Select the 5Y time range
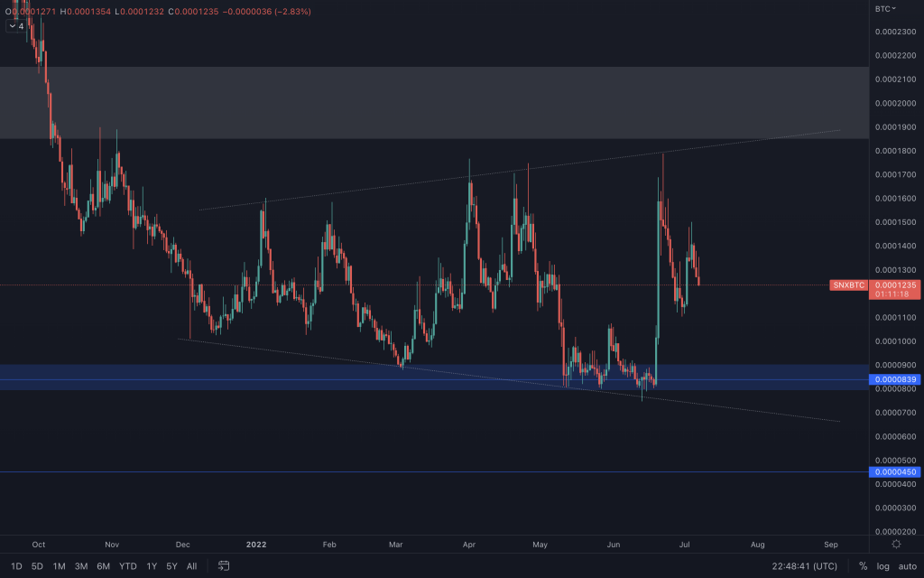 click(171, 566)
